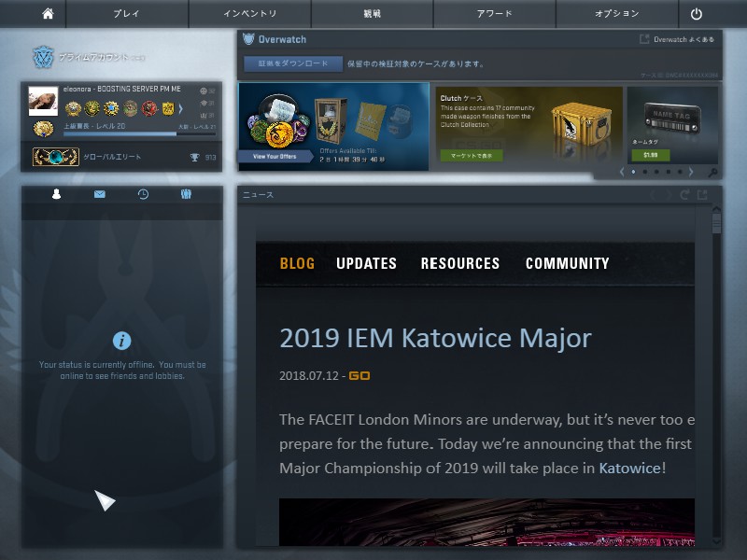
Task: Expand more medals with the chevron arrow
Action: (x=181, y=108)
